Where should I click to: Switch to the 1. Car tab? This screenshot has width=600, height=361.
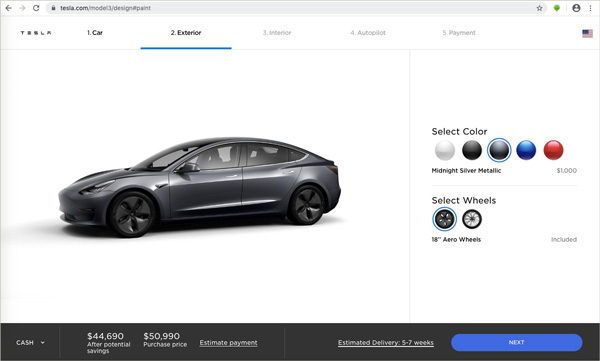coord(95,33)
